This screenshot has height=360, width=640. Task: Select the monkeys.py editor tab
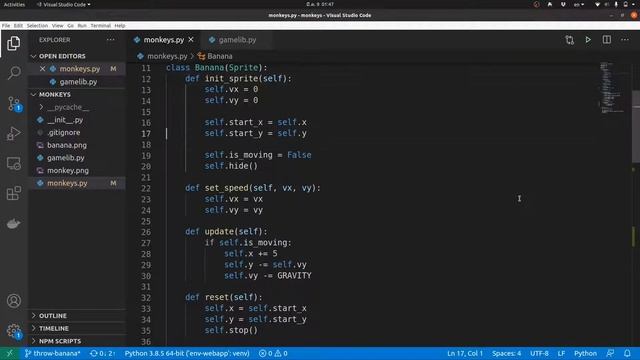(x=163, y=40)
